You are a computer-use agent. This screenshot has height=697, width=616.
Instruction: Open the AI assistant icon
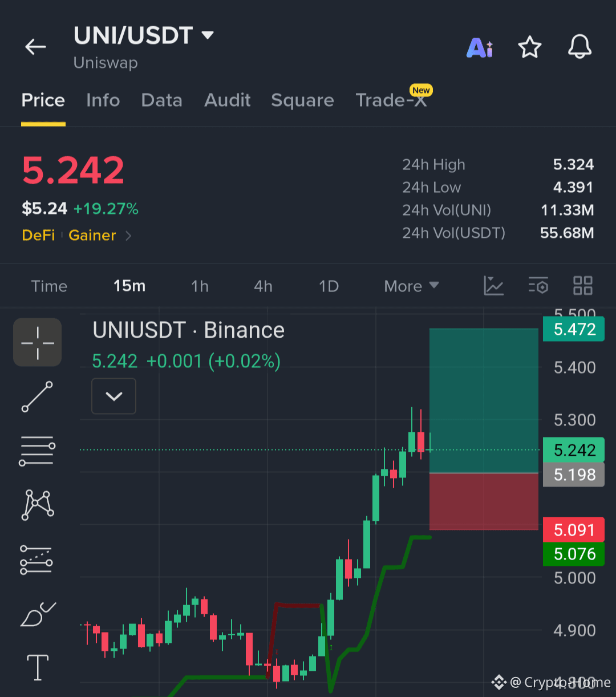point(480,47)
